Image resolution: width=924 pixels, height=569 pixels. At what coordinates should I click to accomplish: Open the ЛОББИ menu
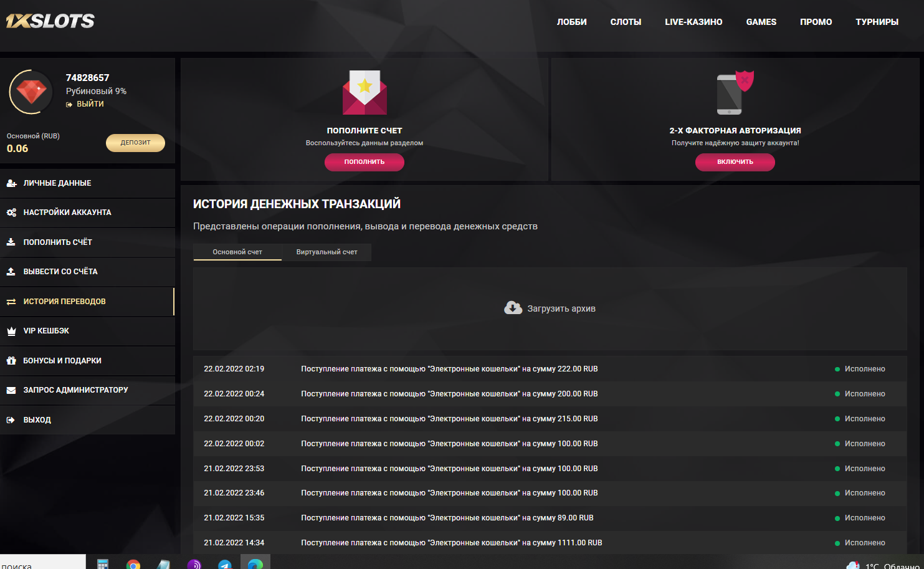(x=572, y=22)
